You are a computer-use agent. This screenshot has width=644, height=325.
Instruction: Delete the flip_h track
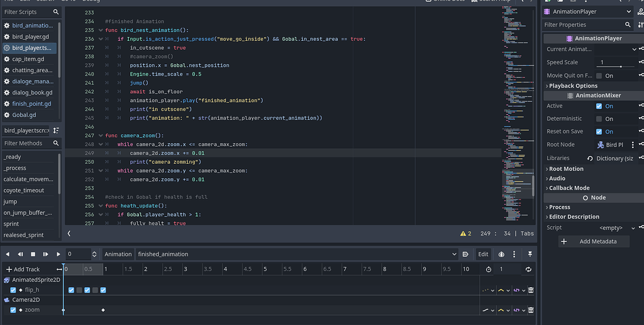531,290
